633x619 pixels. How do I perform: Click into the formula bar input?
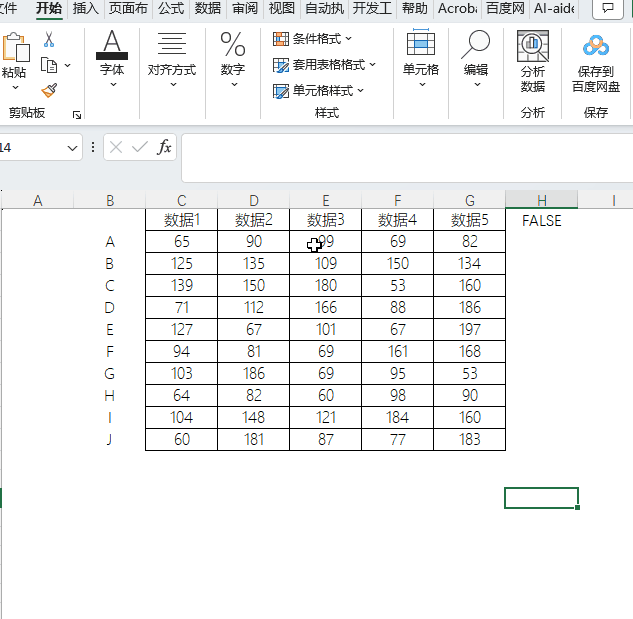[x=407, y=158]
